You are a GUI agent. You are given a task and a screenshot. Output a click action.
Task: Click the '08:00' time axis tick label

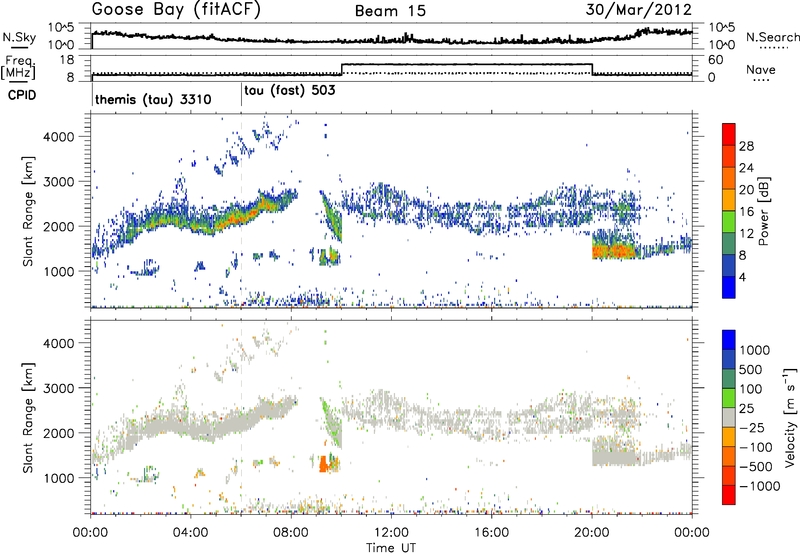coord(291,533)
